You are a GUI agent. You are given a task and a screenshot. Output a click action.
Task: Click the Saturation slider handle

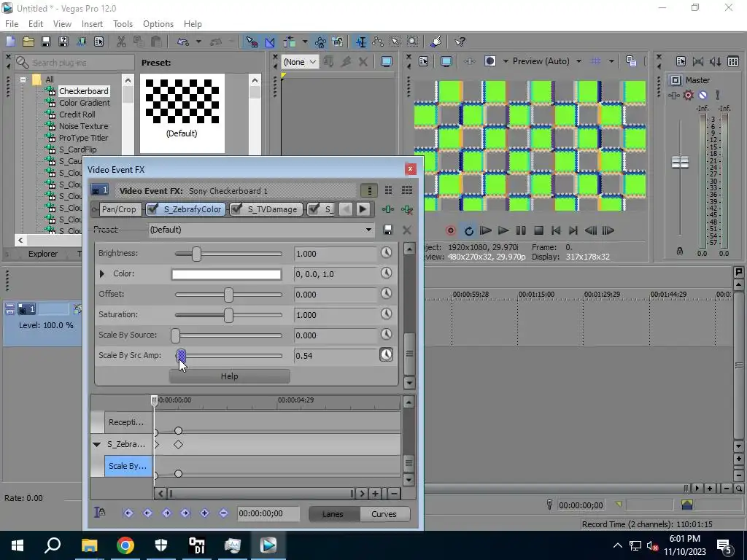pos(228,315)
